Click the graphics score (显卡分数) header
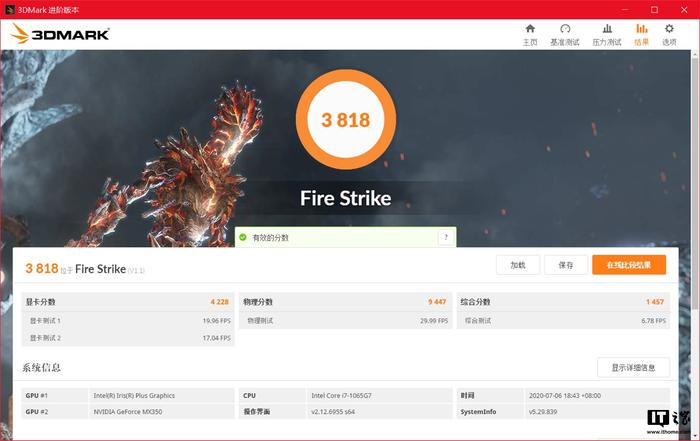Image resolution: width=700 pixels, height=441 pixels. pos(40,302)
